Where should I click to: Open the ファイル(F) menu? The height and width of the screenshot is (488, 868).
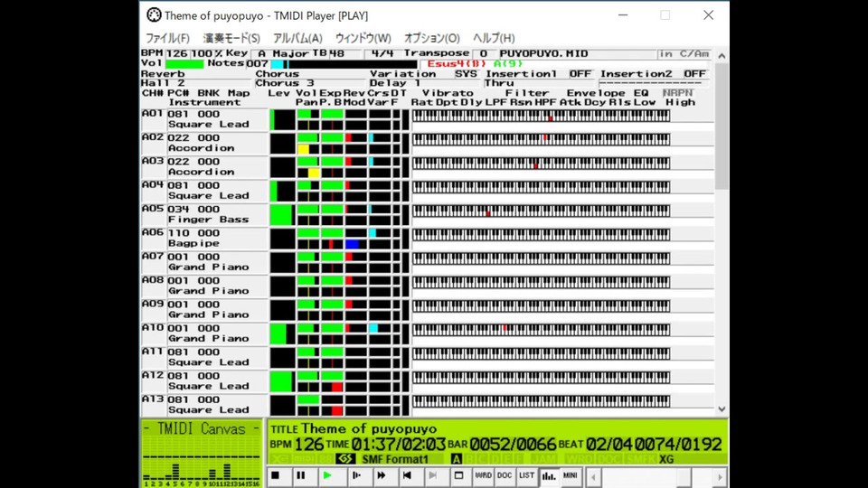tap(167, 38)
